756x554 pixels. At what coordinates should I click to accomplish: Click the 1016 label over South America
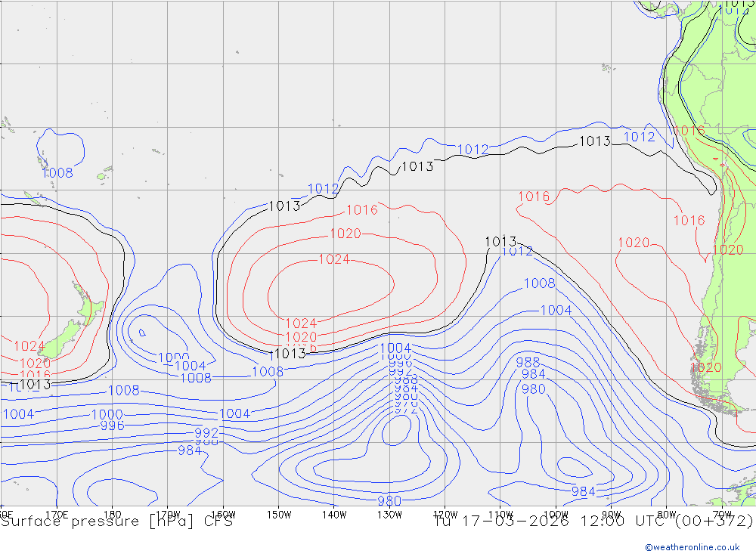(689, 131)
